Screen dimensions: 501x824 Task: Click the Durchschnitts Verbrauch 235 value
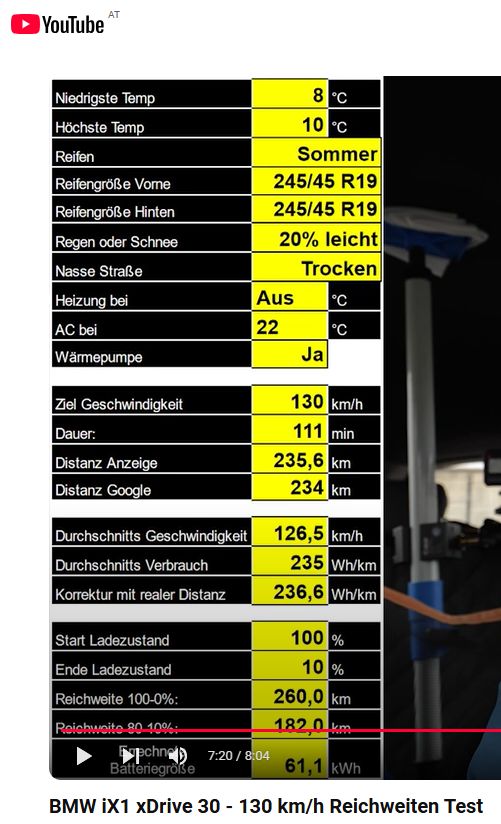(290, 562)
